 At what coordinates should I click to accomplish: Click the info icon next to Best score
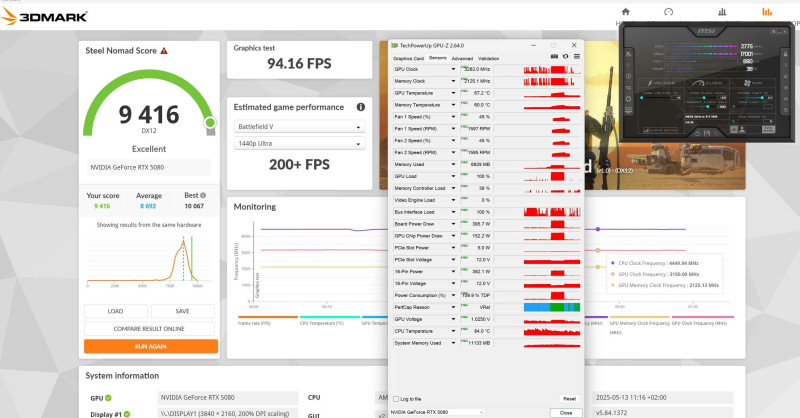[x=203, y=195]
